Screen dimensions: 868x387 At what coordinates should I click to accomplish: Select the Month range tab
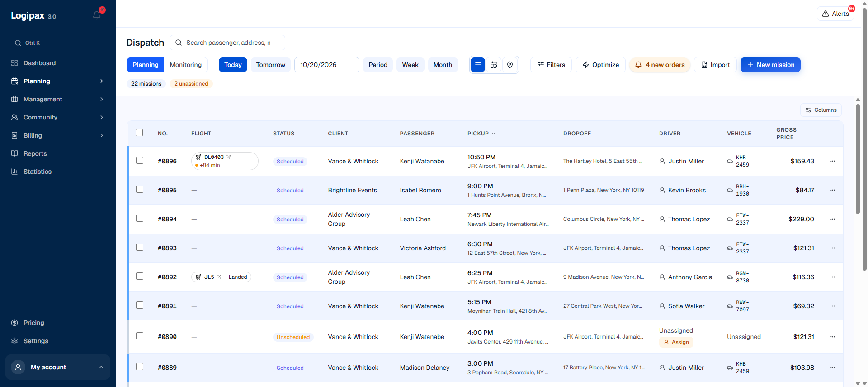pos(443,65)
